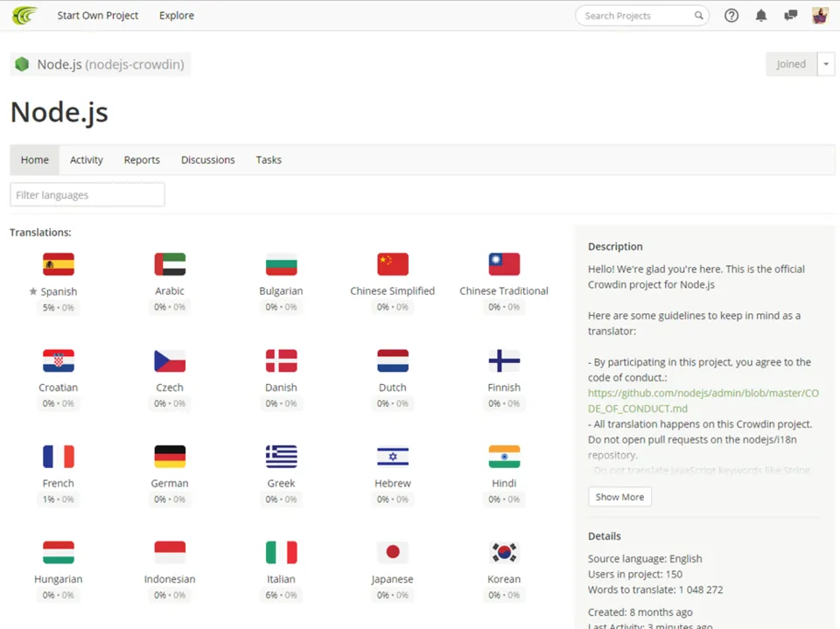The height and width of the screenshot is (629, 840).
Task: Select the Danish flag
Action: pyautogui.click(x=281, y=360)
